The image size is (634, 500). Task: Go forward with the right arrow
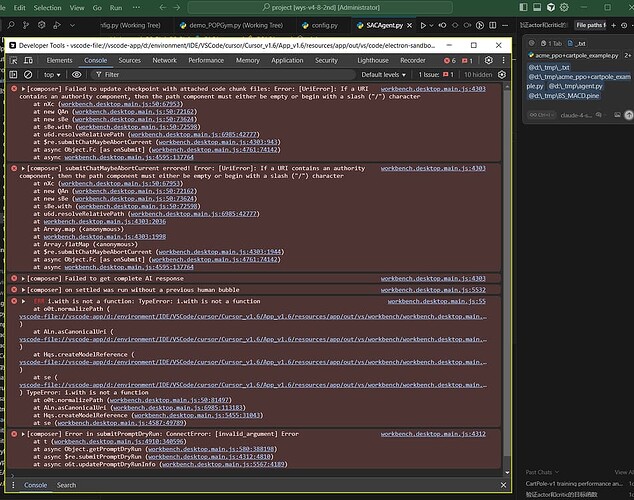click(177, 7)
